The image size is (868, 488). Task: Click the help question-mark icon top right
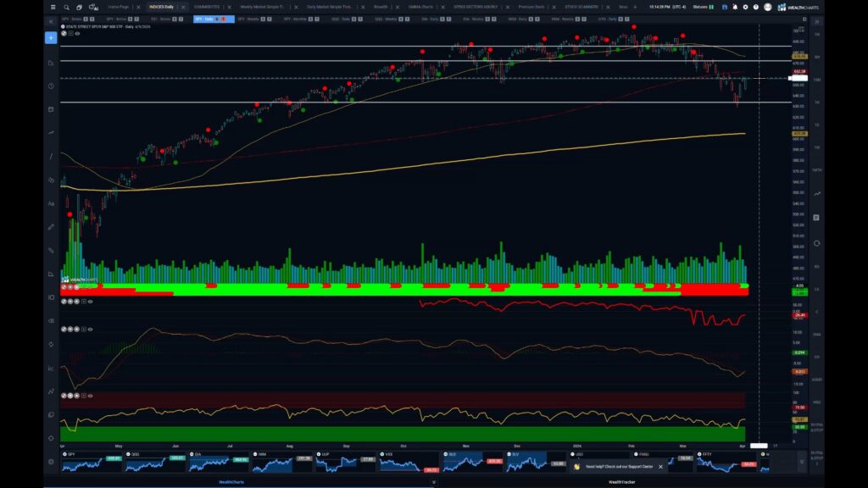tap(756, 7)
